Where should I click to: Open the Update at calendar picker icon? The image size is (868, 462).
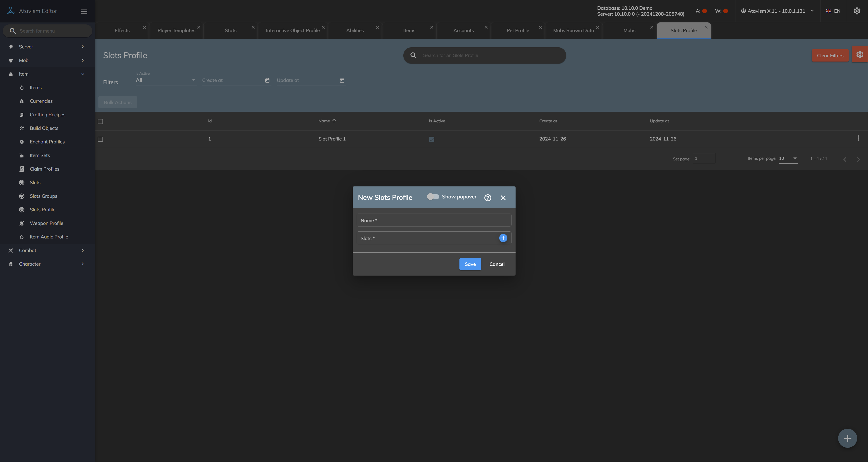coord(342,80)
